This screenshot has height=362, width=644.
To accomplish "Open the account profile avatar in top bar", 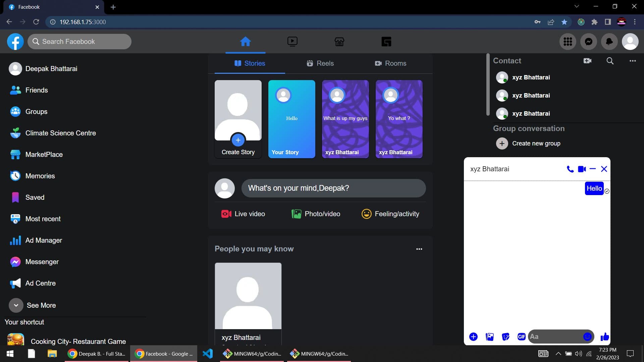I will [630, 42].
